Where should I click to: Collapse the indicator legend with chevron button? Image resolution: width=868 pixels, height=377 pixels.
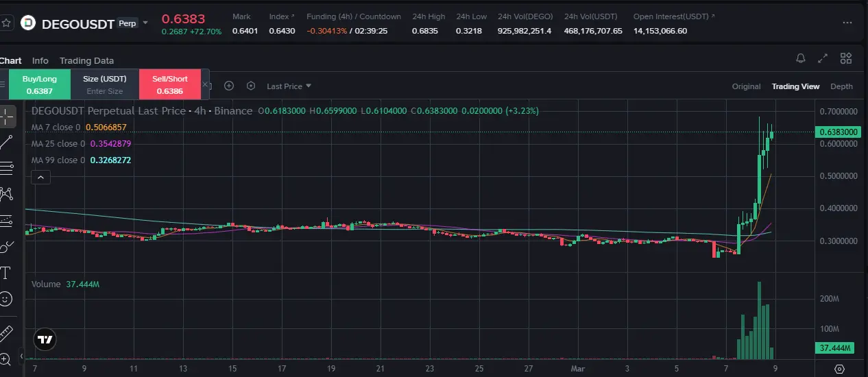tap(40, 178)
